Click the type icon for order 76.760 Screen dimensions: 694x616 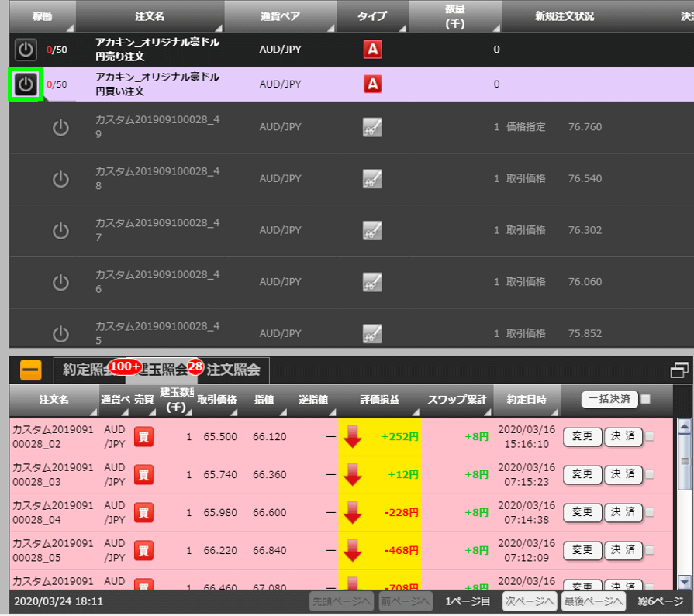373,128
